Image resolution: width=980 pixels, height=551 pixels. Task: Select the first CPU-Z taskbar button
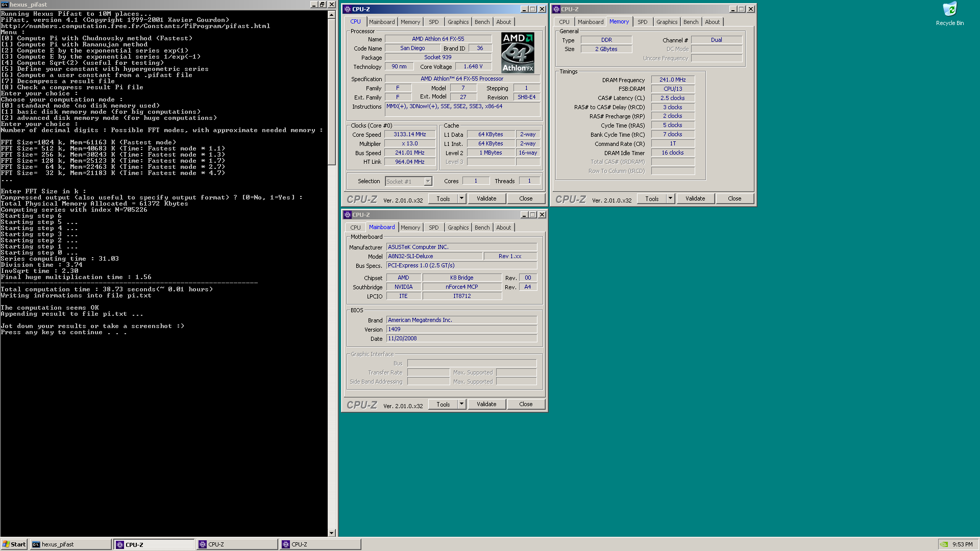pyautogui.click(x=154, y=544)
